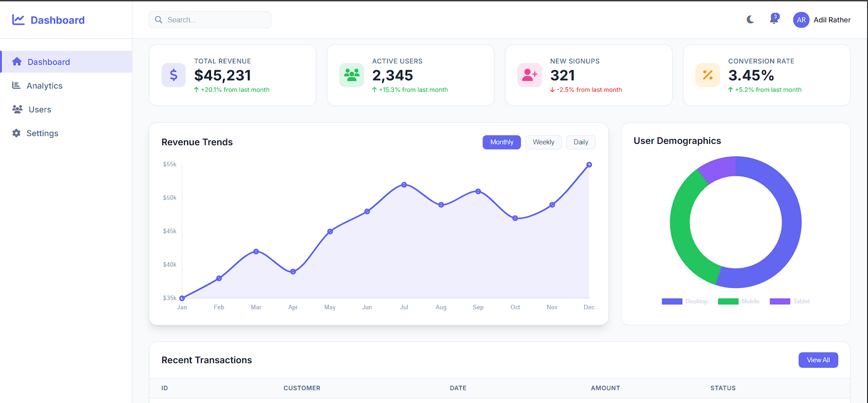Click the Users group icon in sidebar
Screen dimensions: 868x403
(17, 109)
